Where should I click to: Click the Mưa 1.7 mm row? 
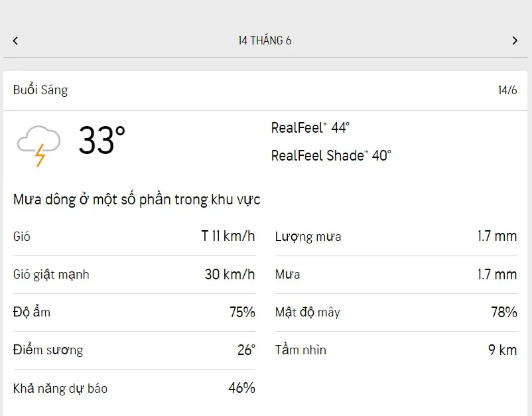pyautogui.click(x=395, y=275)
